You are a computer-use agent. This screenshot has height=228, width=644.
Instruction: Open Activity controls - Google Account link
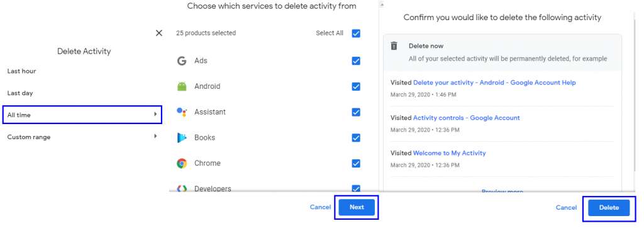pyautogui.click(x=467, y=118)
